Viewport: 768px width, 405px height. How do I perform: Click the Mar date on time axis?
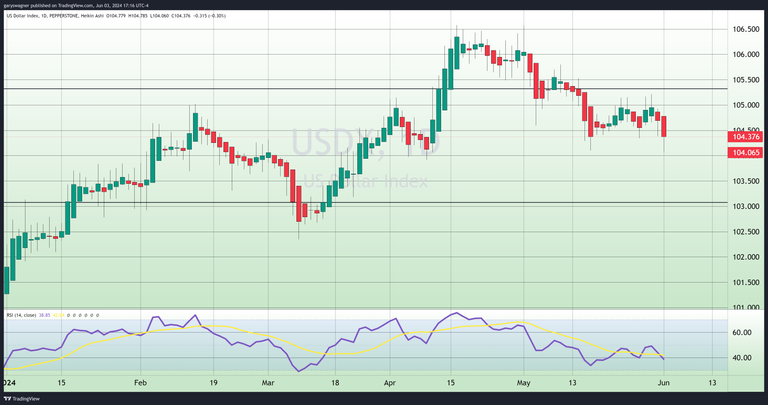click(268, 382)
